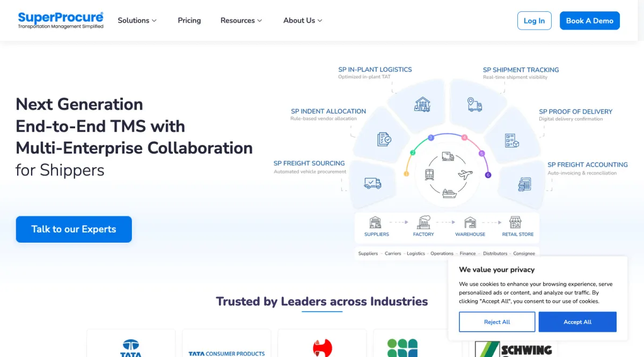644x357 pixels.
Task: Click the Retail Store icon
Action: click(x=515, y=222)
